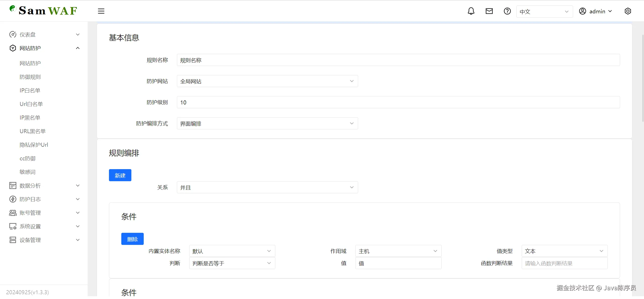Open the mail envelope icon
The width and height of the screenshot is (644, 299).
click(x=489, y=11)
